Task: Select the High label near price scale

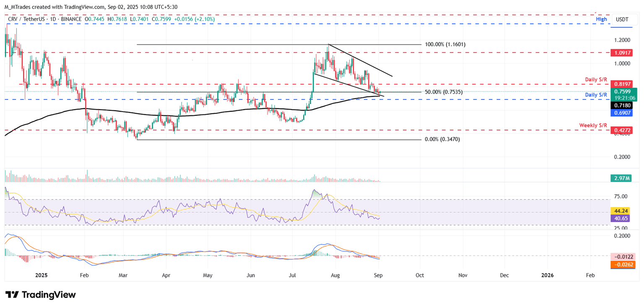Action: point(601,19)
